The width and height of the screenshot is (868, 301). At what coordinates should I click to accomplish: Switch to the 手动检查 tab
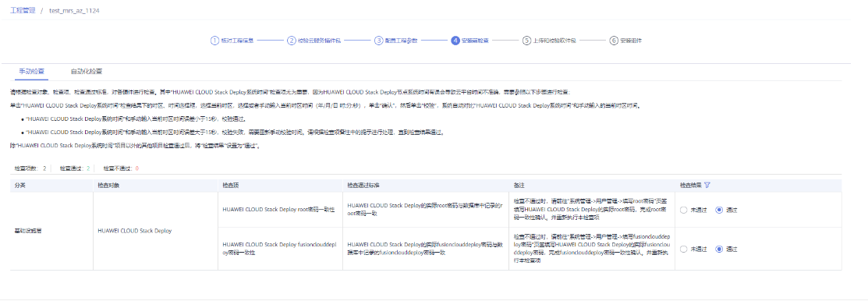(31, 72)
